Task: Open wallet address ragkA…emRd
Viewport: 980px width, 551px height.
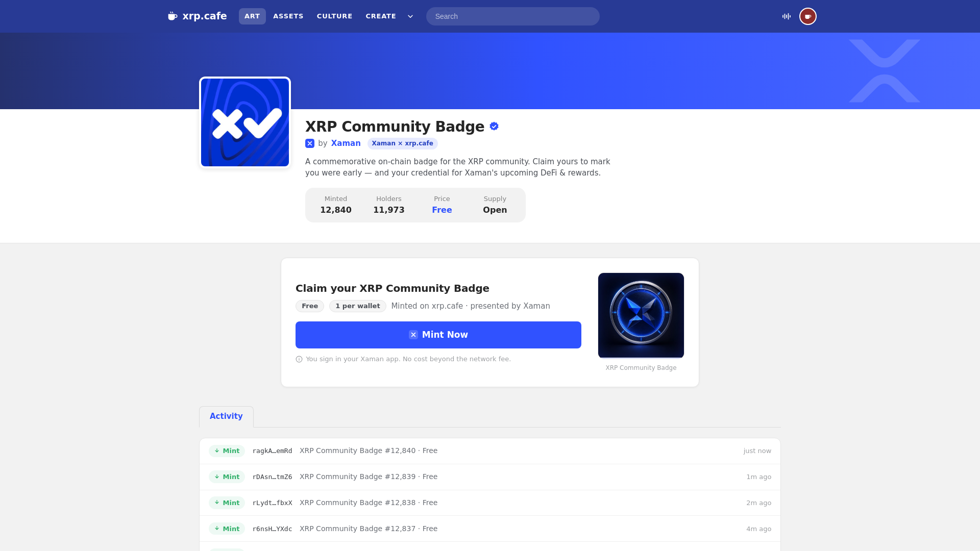Action: (273, 451)
